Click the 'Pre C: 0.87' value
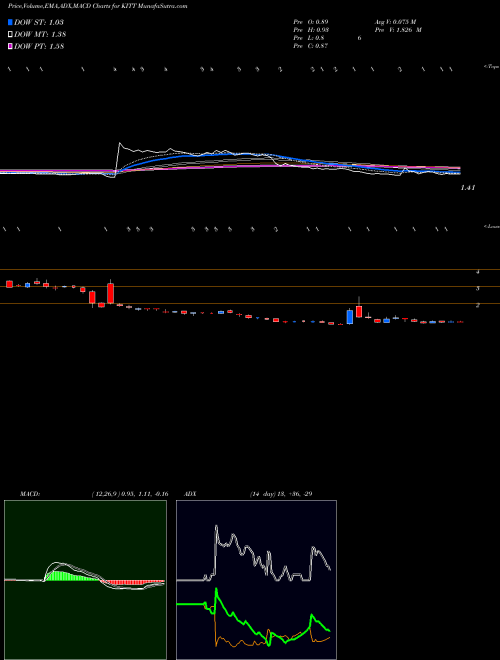 pos(311,45)
